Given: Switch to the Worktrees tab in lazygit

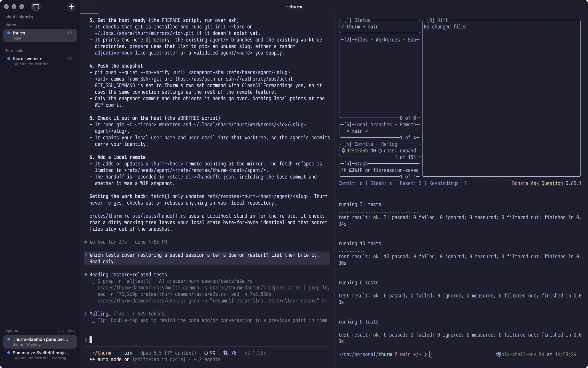Looking at the screenshot, I should click(x=387, y=40).
